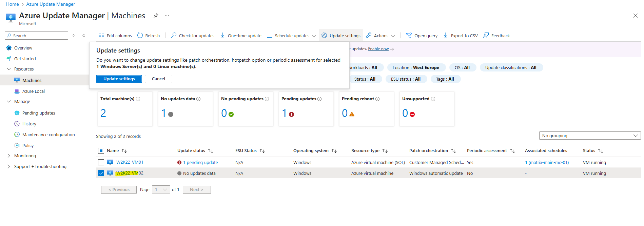
Task: Click the Azure Local icon
Action: 17,91
